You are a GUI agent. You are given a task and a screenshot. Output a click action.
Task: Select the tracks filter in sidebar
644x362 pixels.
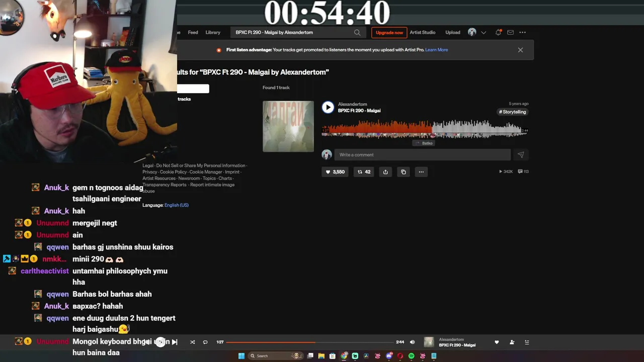point(184,99)
